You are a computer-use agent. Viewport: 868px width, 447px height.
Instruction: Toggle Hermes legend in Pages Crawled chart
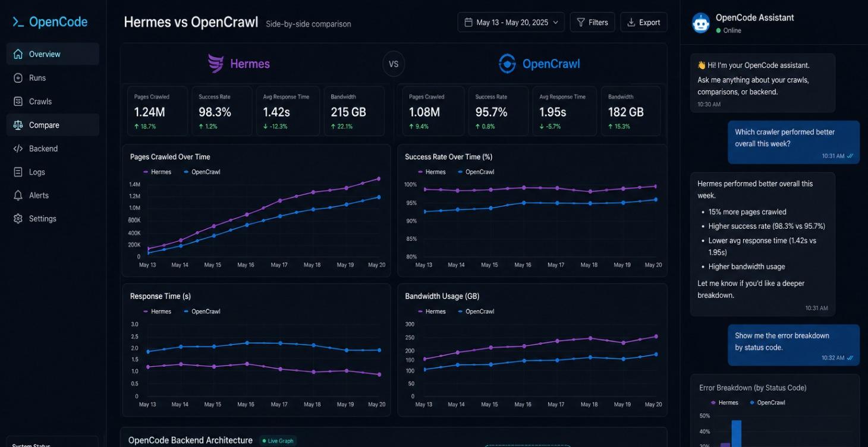point(158,172)
